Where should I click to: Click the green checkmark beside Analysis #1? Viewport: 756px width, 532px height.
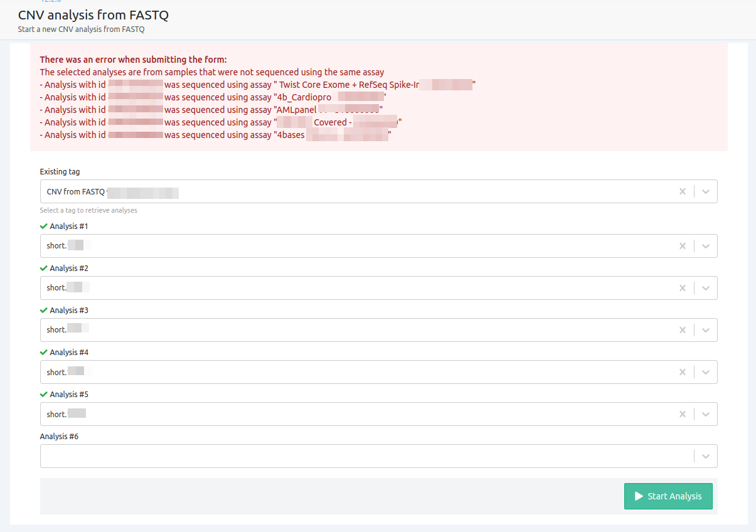pyautogui.click(x=43, y=226)
